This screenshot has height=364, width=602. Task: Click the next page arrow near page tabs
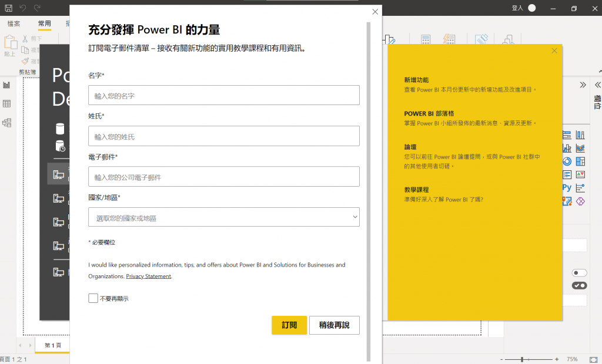(30, 345)
